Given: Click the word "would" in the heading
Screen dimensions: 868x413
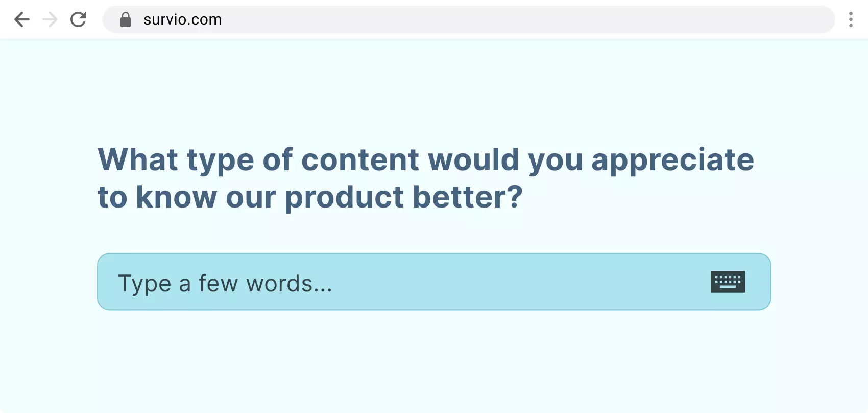Looking at the screenshot, I should point(473,160).
